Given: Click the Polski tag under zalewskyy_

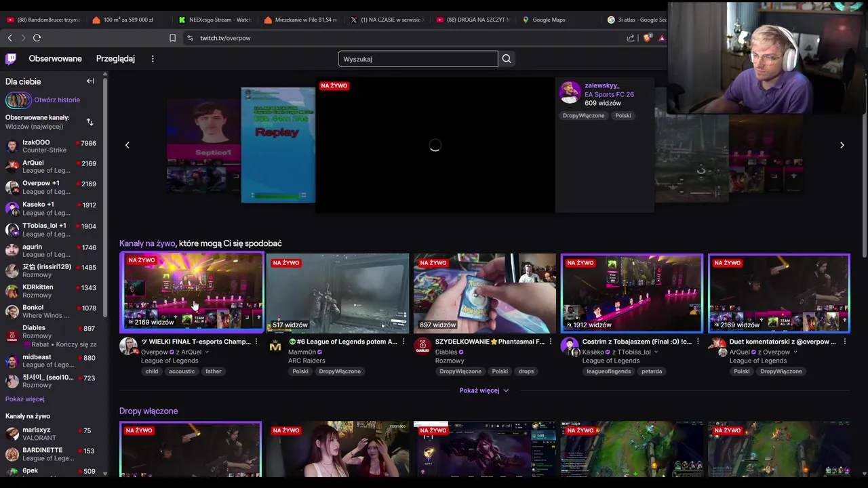Looking at the screenshot, I should click(x=623, y=116).
